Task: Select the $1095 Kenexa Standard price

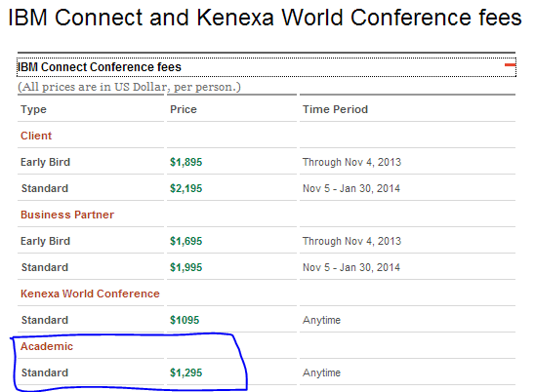Action: click(x=185, y=320)
